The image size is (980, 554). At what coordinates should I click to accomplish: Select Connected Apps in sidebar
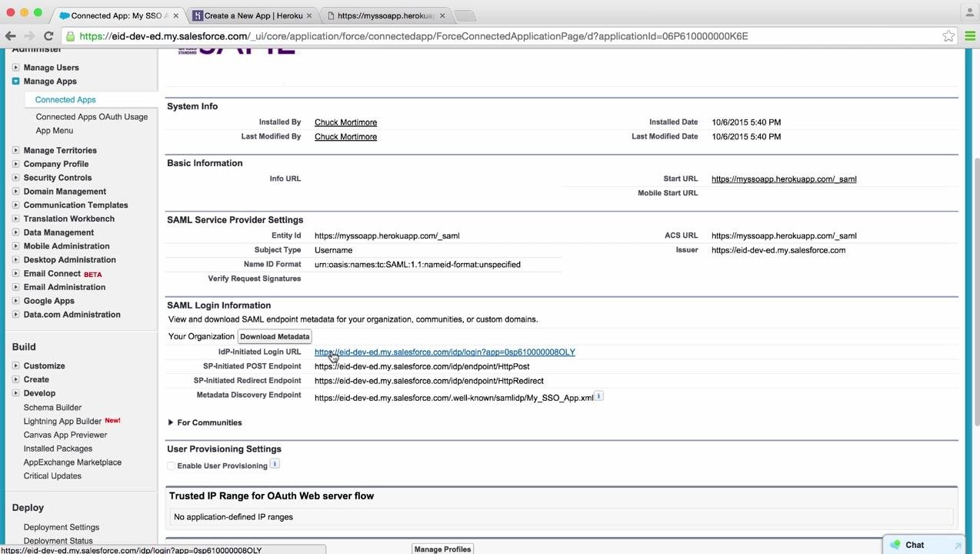[65, 100]
